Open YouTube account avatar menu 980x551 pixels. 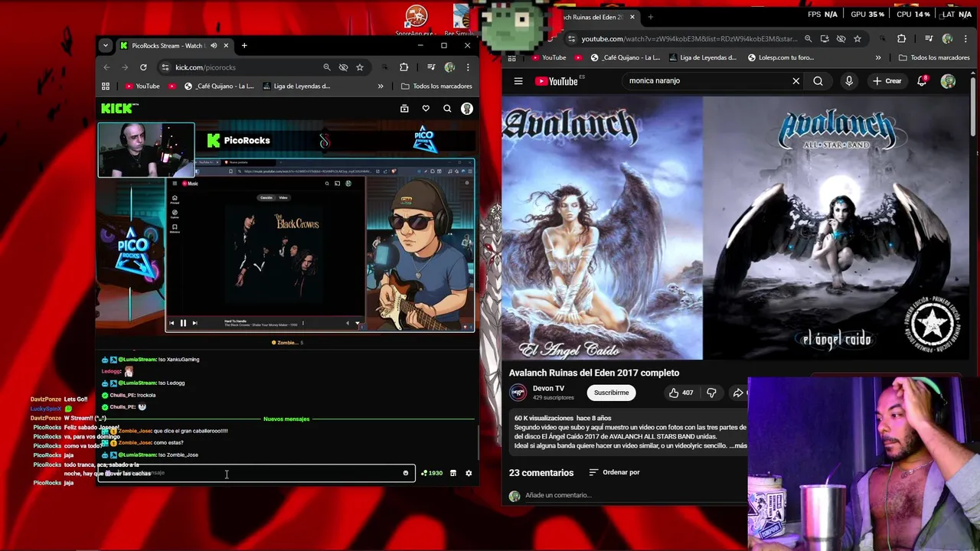point(949,81)
